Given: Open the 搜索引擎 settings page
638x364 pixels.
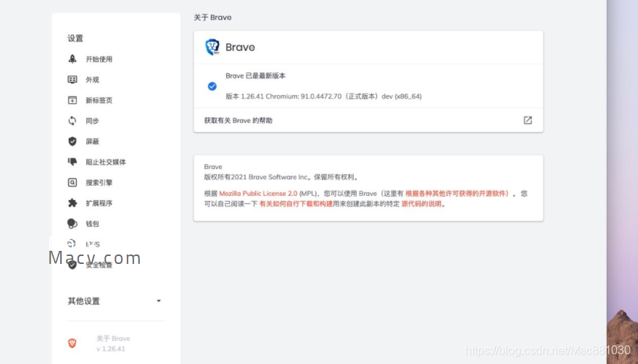Looking at the screenshot, I should pos(99,183).
